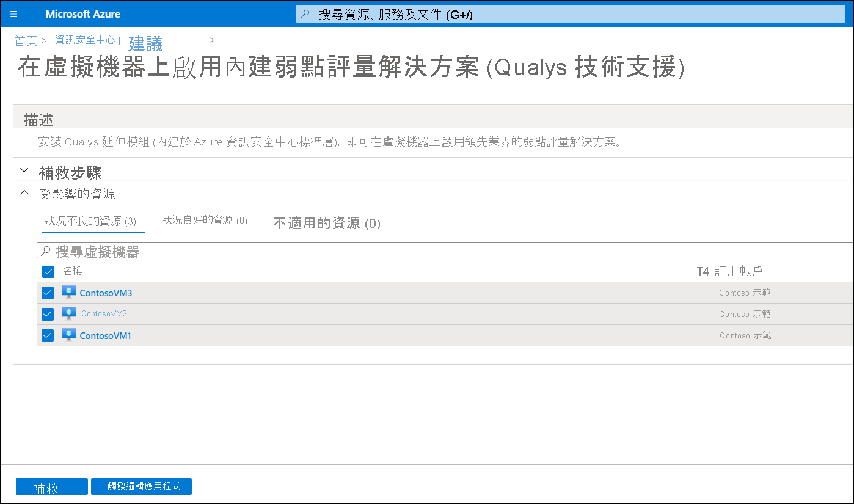This screenshot has height=504, width=854.
Task: Click the breadcrumb chevron after 建議
Action: tap(211, 40)
